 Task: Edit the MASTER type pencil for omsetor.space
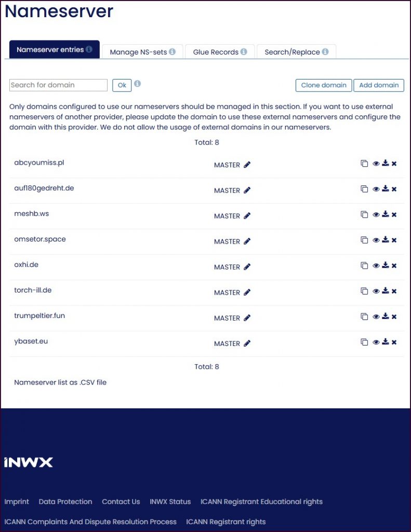pos(247,241)
